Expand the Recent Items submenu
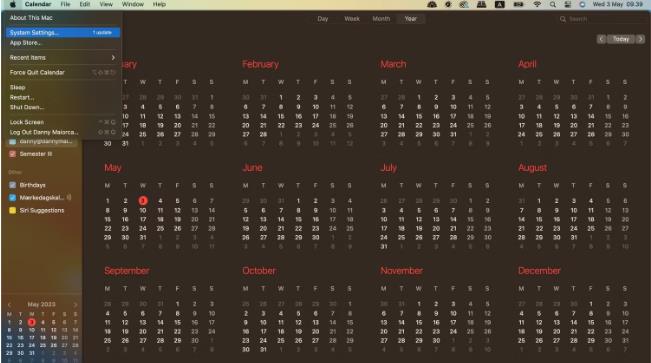The width and height of the screenshot is (651, 363). point(62,58)
